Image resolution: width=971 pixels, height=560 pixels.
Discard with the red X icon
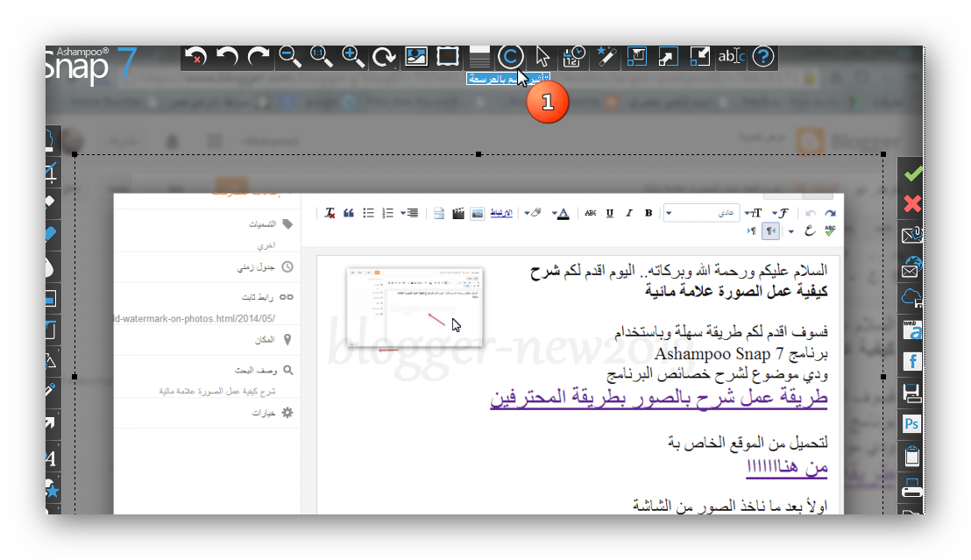912,204
